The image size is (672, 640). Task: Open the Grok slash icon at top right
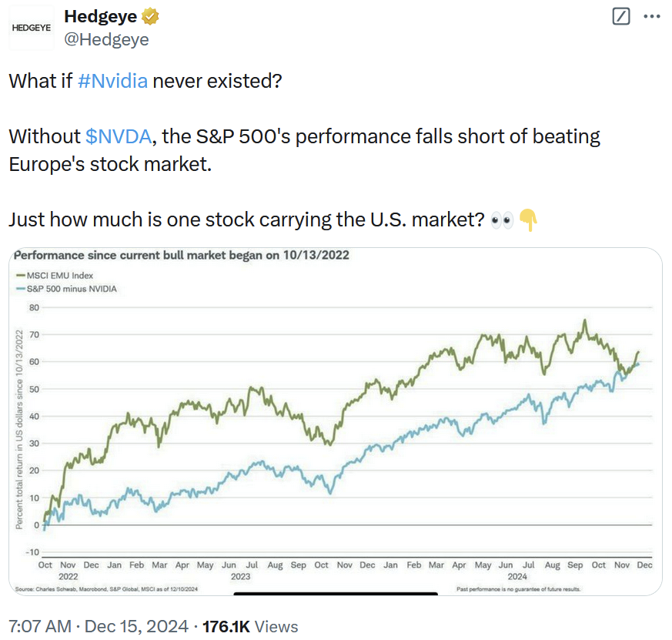[621, 17]
